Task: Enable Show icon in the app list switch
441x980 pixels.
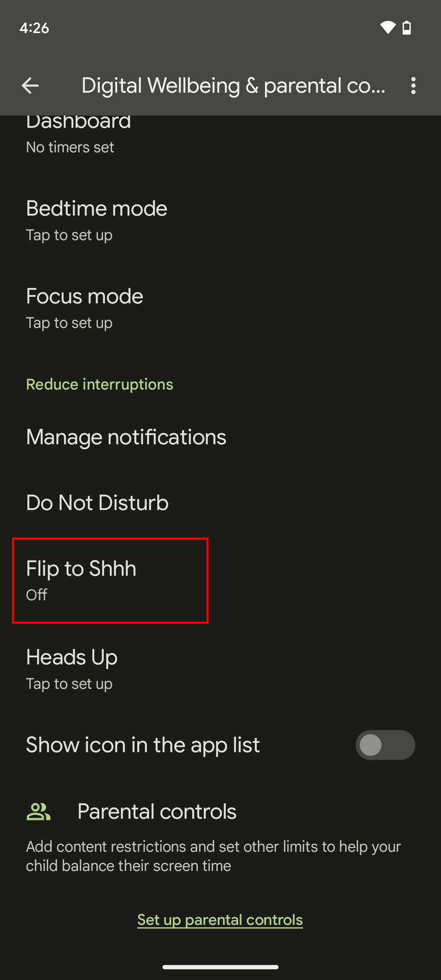Action: [385, 745]
